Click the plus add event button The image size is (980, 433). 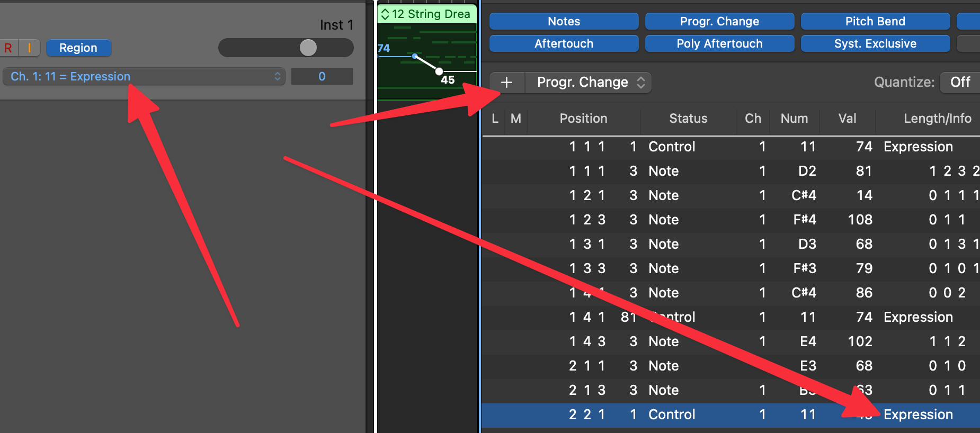pyautogui.click(x=507, y=83)
